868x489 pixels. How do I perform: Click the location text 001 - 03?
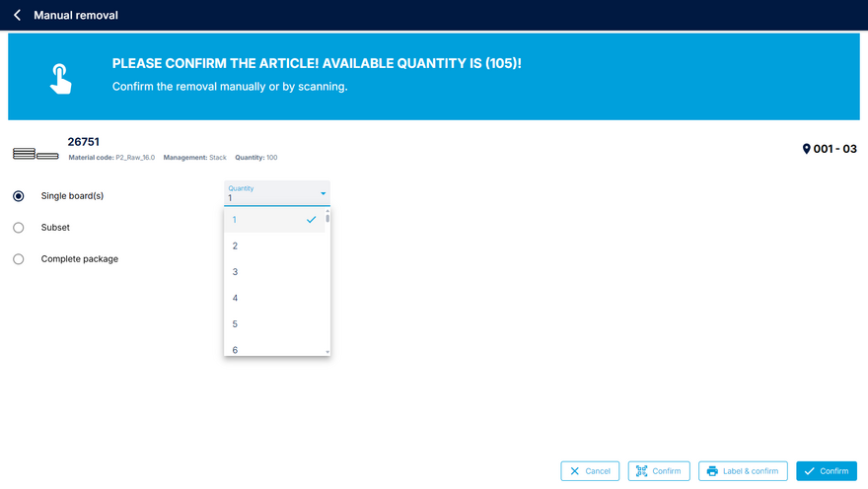pyautogui.click(x=834, y=149)
